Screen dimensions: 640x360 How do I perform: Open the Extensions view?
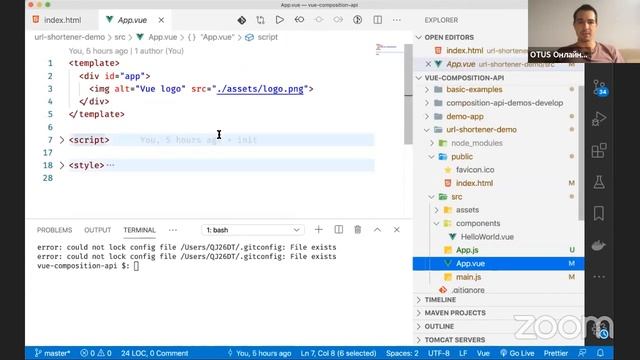599,151
